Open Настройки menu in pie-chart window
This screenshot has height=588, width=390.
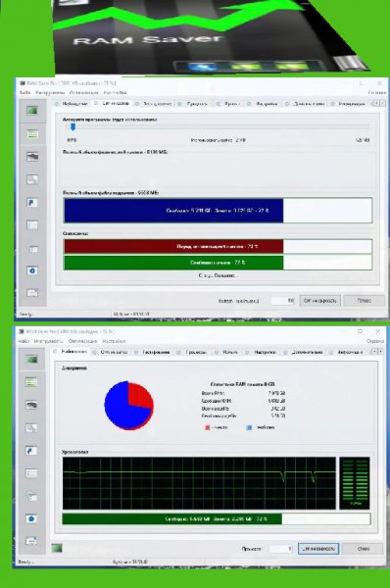click(114, 341)
